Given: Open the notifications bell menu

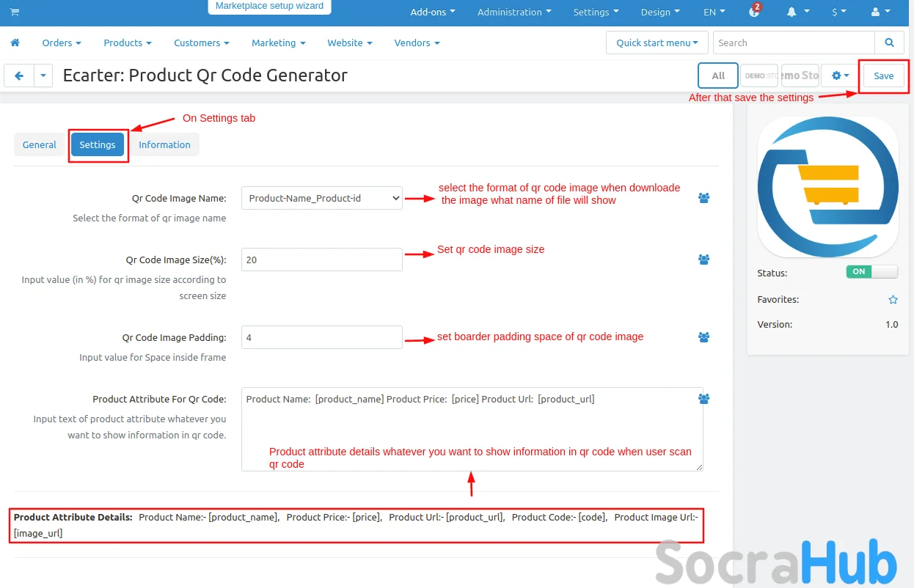Looking at the screenshot, I should (797, 12).
